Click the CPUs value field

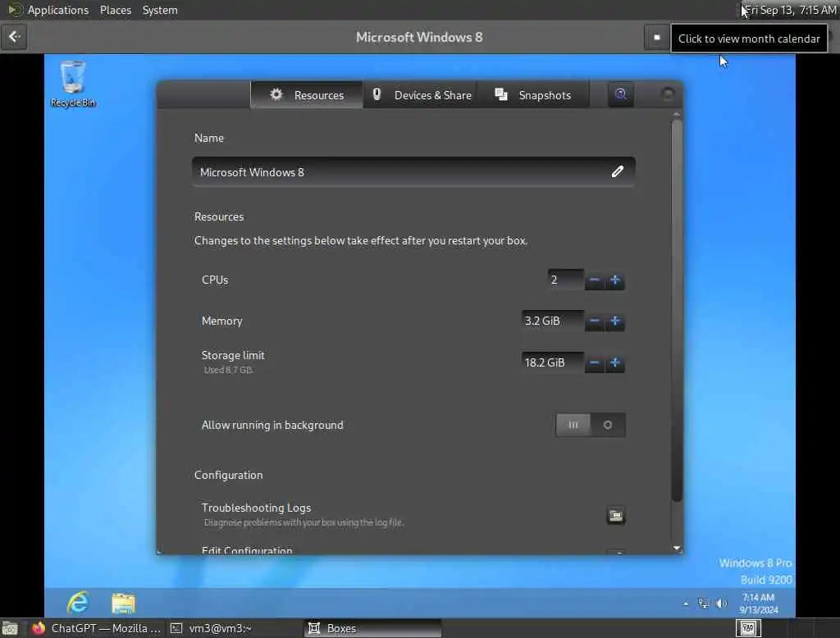566,280
